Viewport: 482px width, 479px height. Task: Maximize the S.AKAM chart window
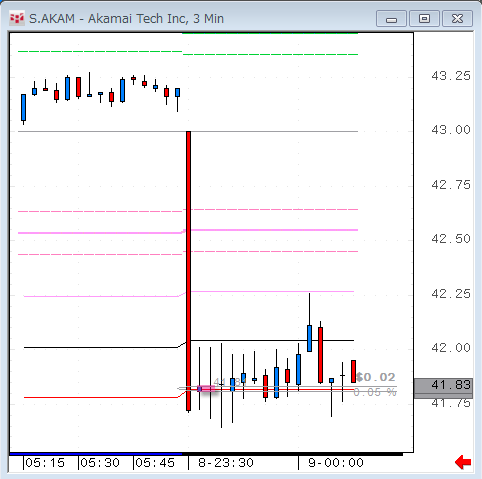click(x=424, y=18)
